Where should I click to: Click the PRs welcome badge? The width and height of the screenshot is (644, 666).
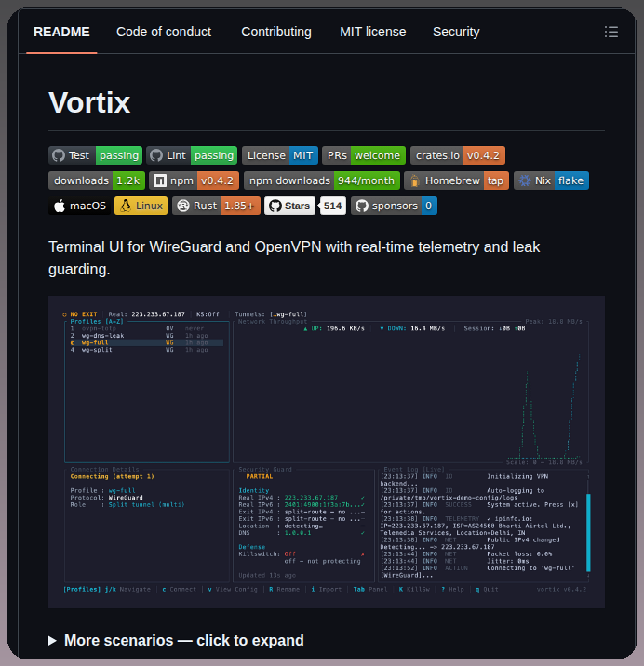click(x=364, y=155)
